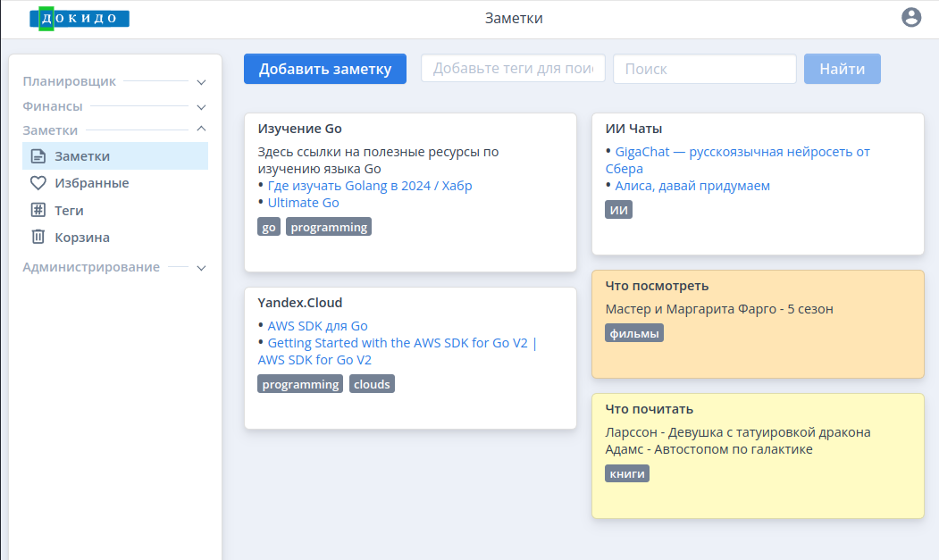Click the document icon next to Заметки

point(38,156)
